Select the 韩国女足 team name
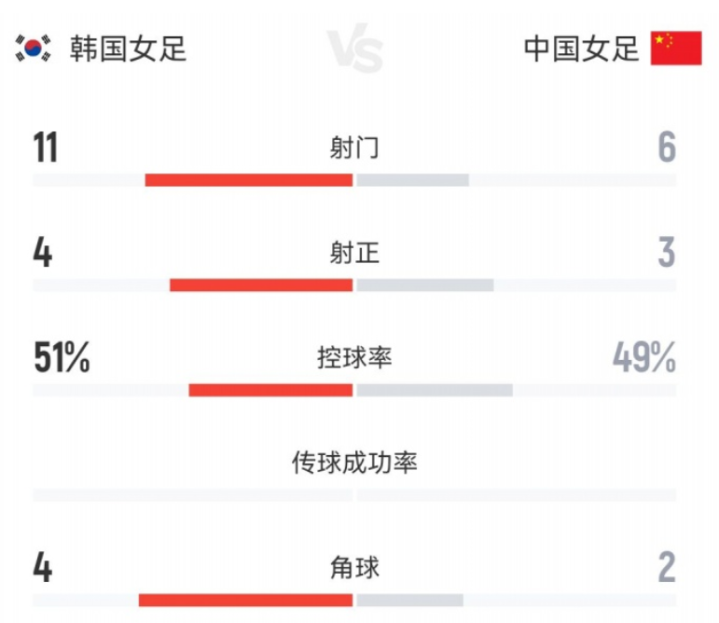719x623 pixels. point(128,49)
